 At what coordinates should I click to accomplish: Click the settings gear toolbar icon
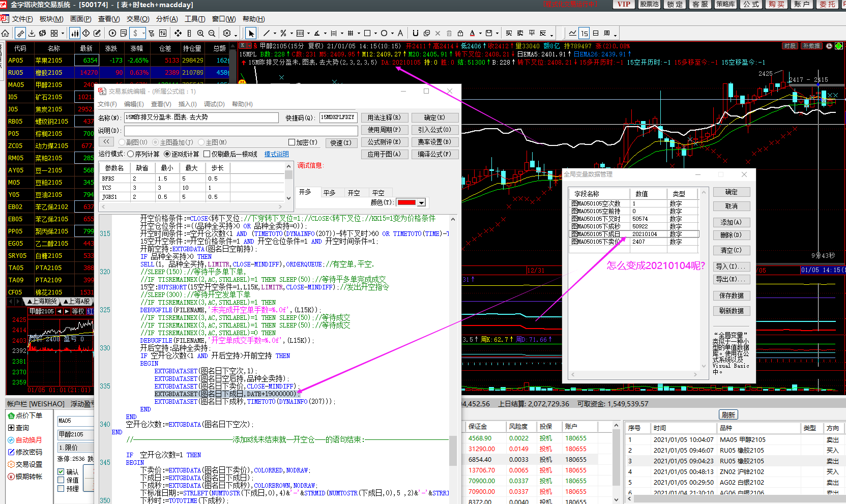tap(227, 34)
